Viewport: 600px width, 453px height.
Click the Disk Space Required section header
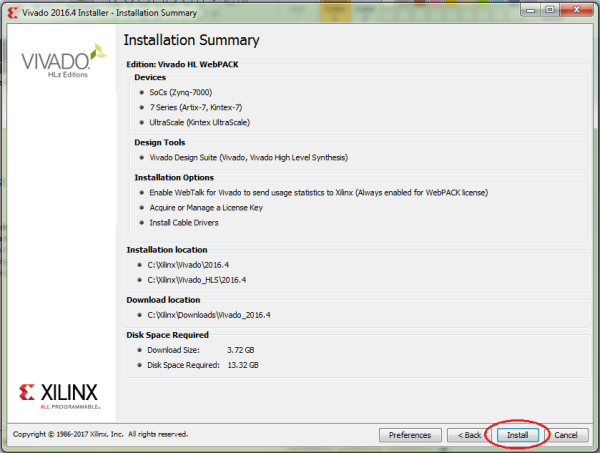click(x=168, y=335)
